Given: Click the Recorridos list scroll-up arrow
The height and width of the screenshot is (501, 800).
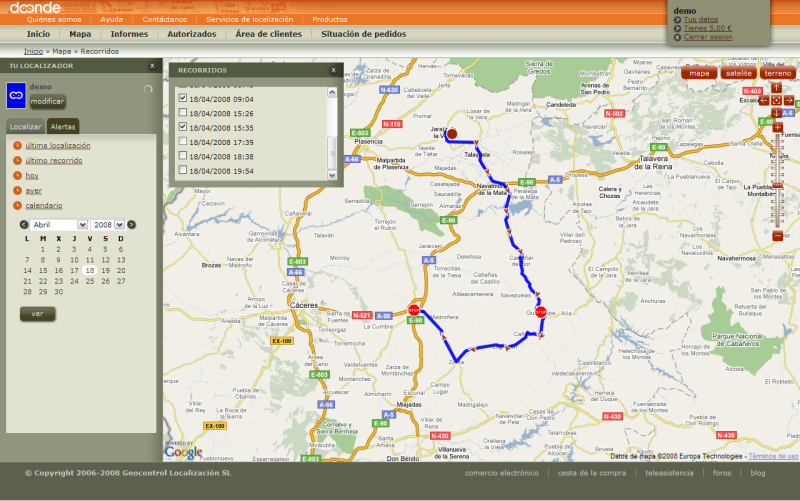Looking at the screenshot, I should (332, 92).
